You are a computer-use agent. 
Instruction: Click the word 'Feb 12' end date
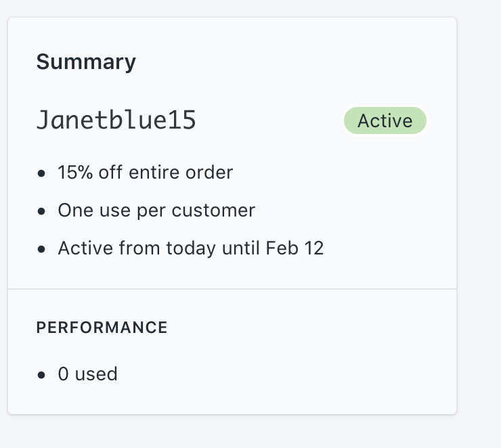click(295, 248)
